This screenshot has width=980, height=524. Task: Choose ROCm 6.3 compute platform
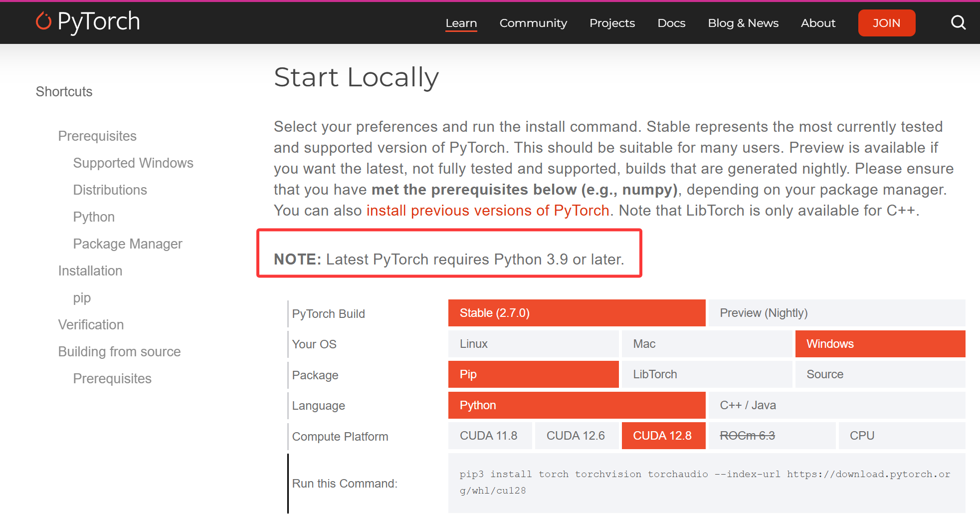tap(772, 436)
